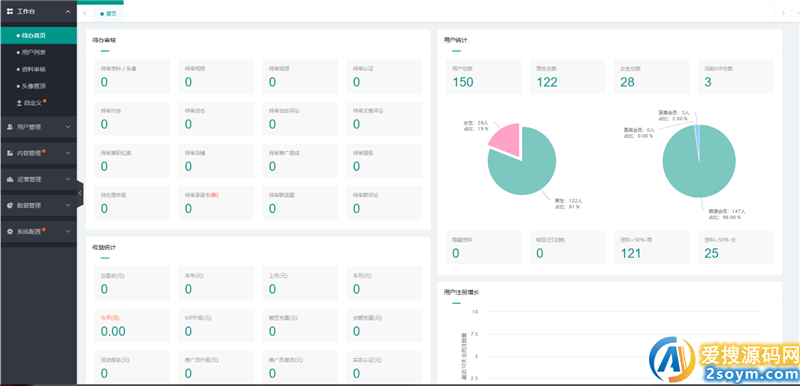Click the 推广员升级(元) card

tap(216, 367)
